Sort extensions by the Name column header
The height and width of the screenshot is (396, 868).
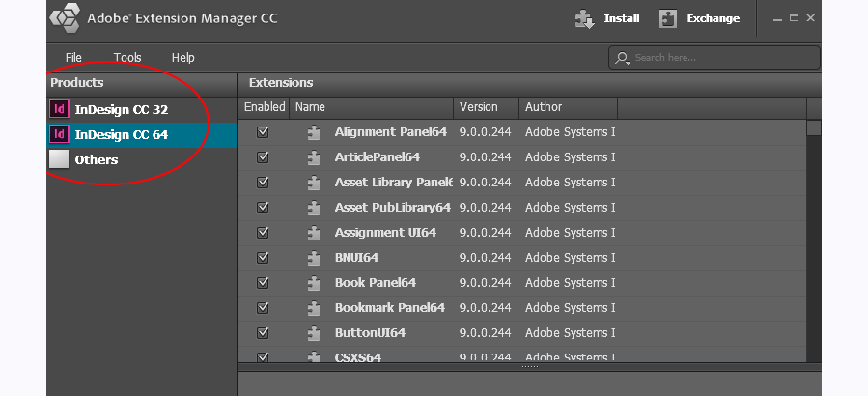click(x=371, y=107)
